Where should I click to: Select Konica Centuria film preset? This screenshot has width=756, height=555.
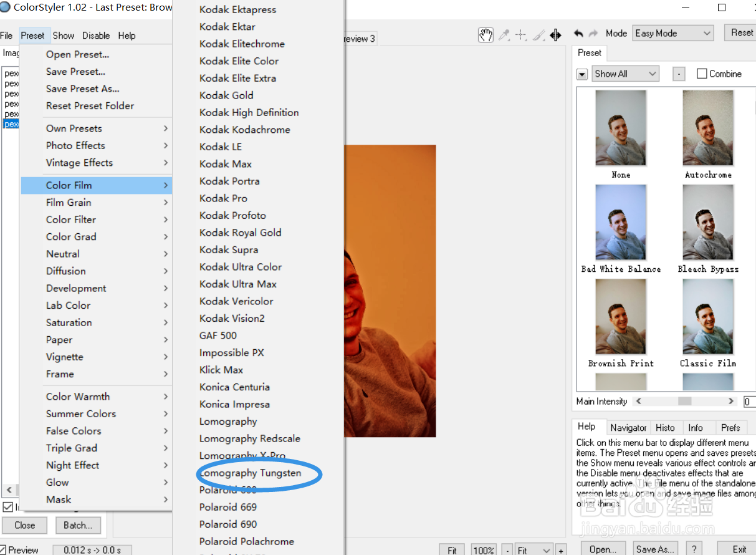pyautogui.click(x=259, y=387)
